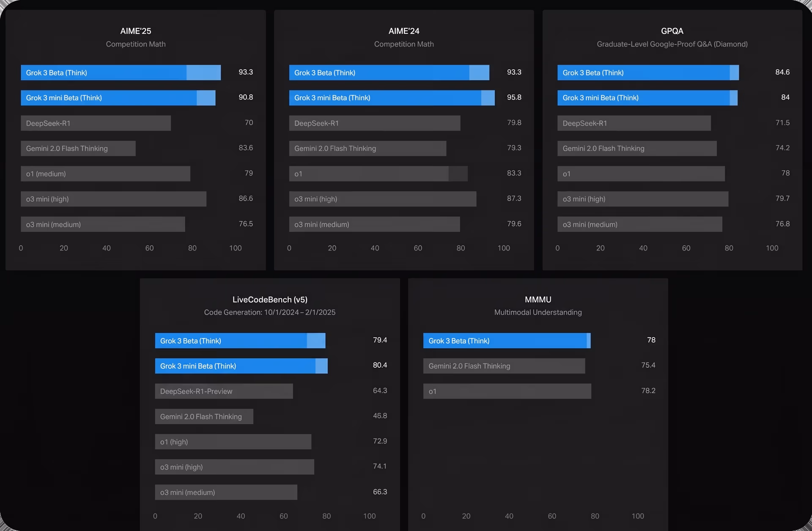Click the AIME'24 chart title
812x531 pixels.
click(404, 31)
